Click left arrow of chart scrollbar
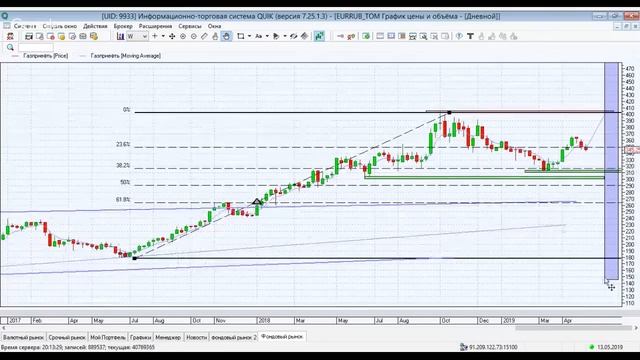 tap(4, 328)
